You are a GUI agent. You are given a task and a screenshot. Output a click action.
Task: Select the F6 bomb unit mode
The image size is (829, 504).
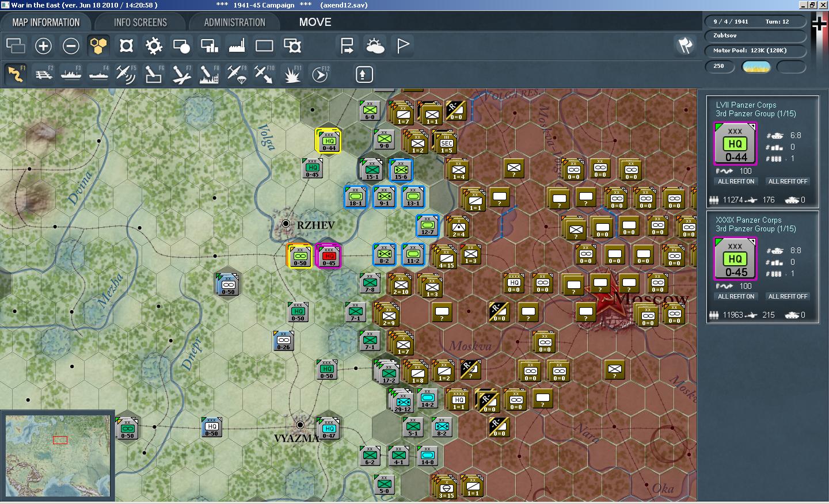(x=154, y=74)
